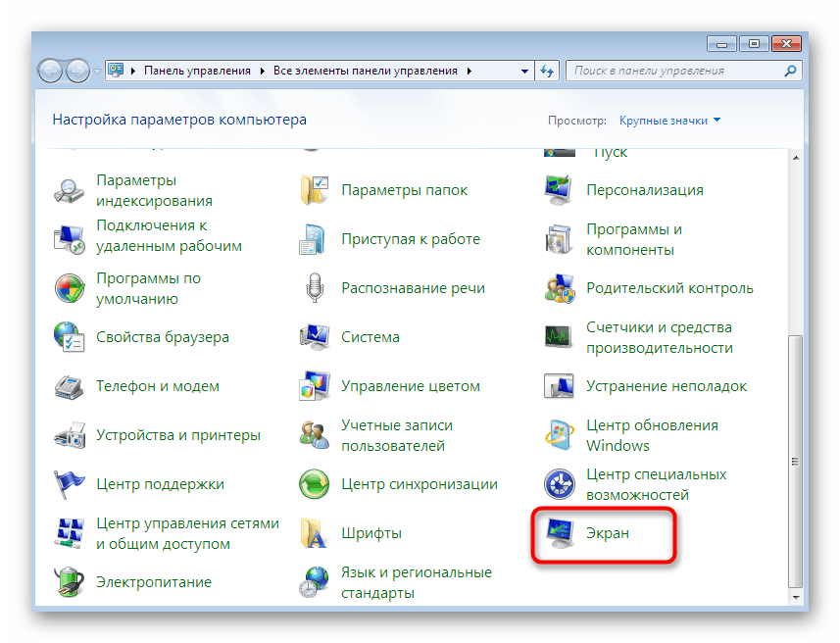This screenshot has height=643, width=840.
Task: Click the scrollbar down arrow
Action: 796,597
